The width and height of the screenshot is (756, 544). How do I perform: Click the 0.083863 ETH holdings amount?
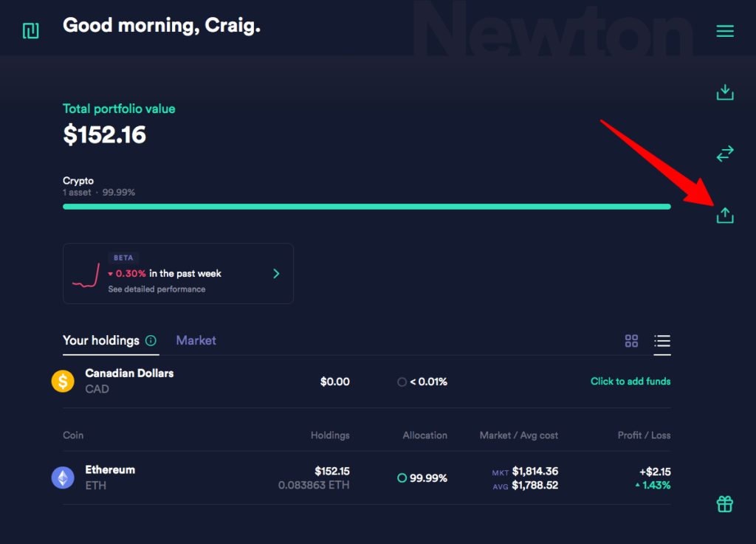[314, 485]
